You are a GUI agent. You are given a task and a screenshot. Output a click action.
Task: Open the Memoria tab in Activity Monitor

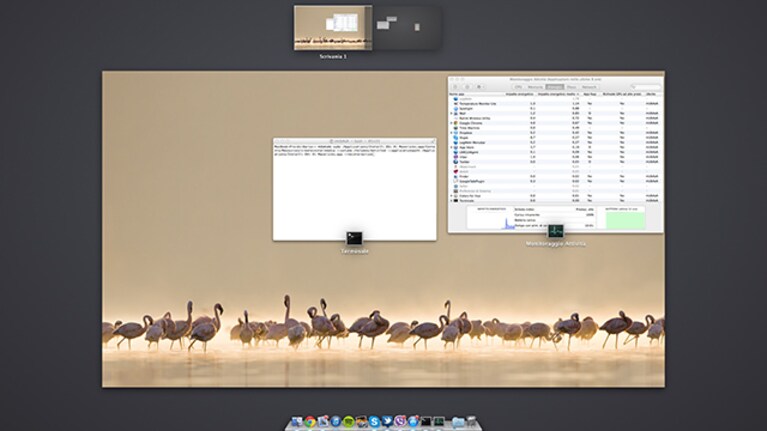(535, 87)
